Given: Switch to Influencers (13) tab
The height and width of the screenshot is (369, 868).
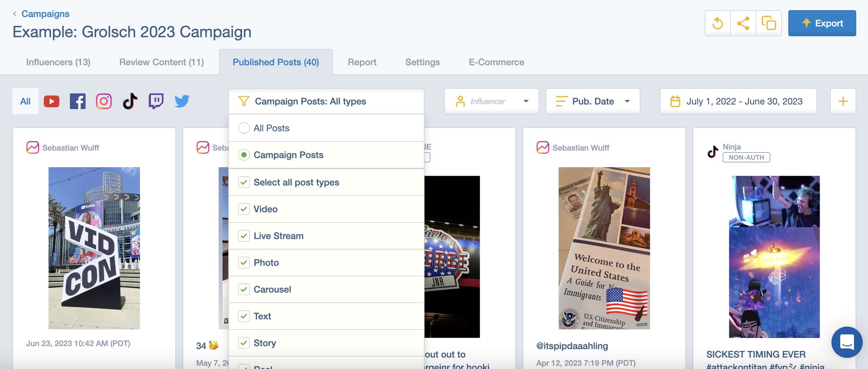Looking at the screenshot, I should (58, 62).
